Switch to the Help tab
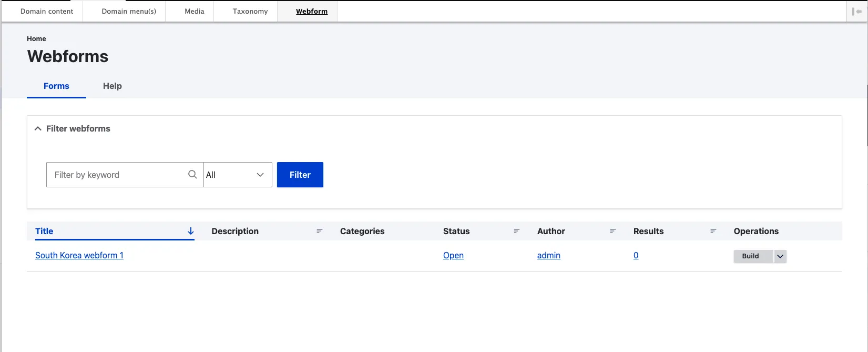 point(112,86)
